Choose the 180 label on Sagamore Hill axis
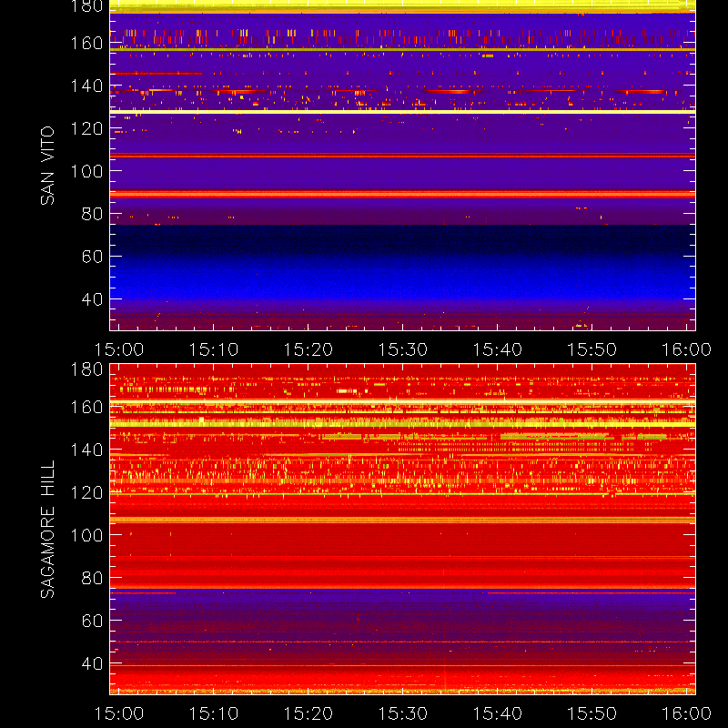The height and width of the screenshot is (728, 728). coord(86,369)
